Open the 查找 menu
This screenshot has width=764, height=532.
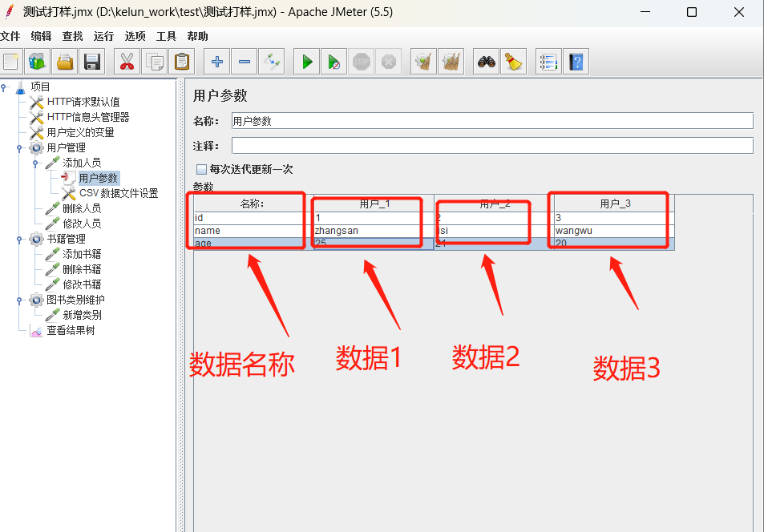[x=72, y=36]
